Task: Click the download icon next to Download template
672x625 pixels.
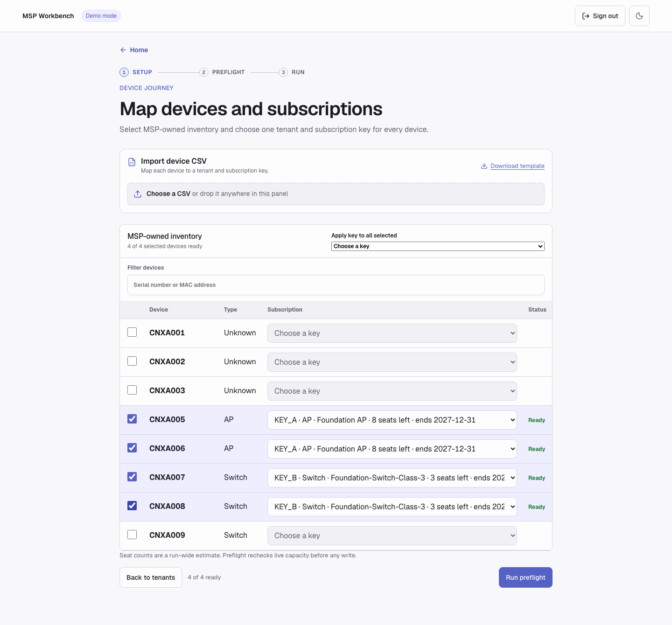Action: click(x=484, y=166)
